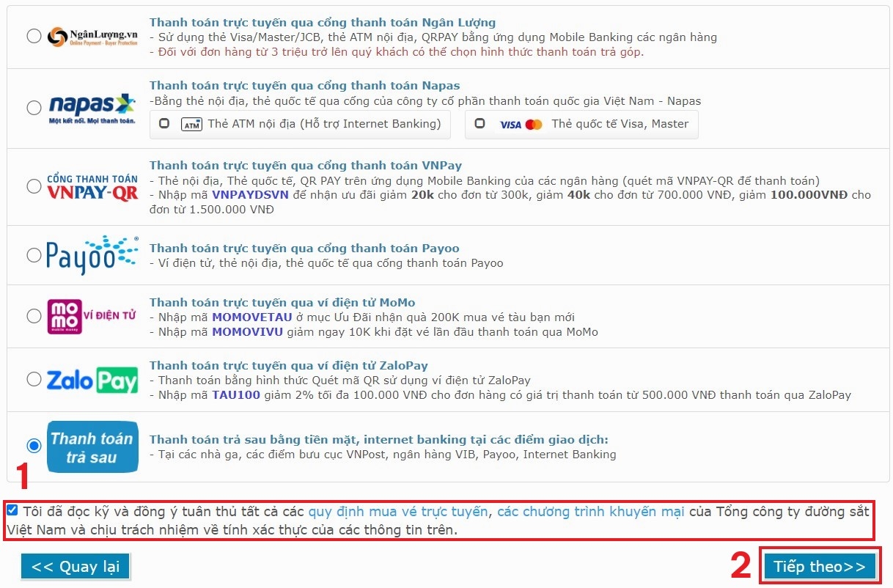Screen dimensions: 893x588
Task: Click the ZaloPay Quét mã QR description line
Action: (340, 381)
